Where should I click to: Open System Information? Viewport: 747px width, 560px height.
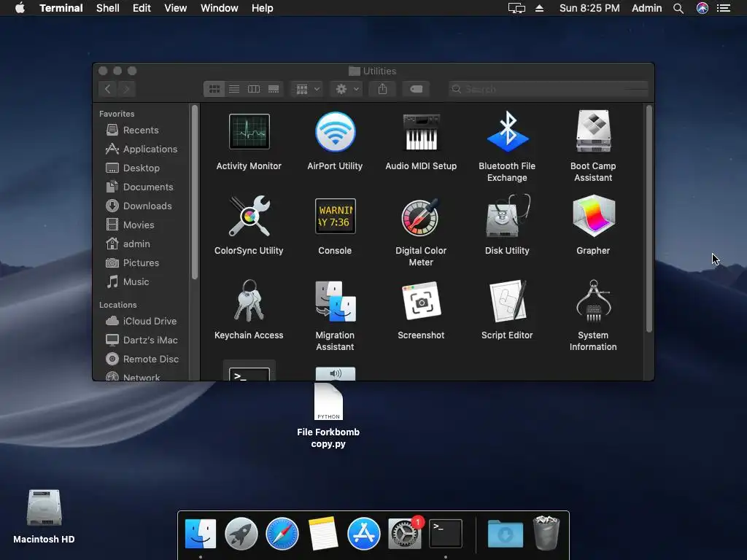(x=593, y=300)
